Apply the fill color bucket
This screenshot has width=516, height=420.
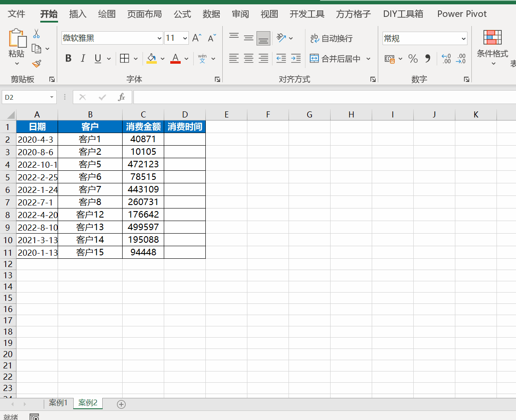pos(151,59)
